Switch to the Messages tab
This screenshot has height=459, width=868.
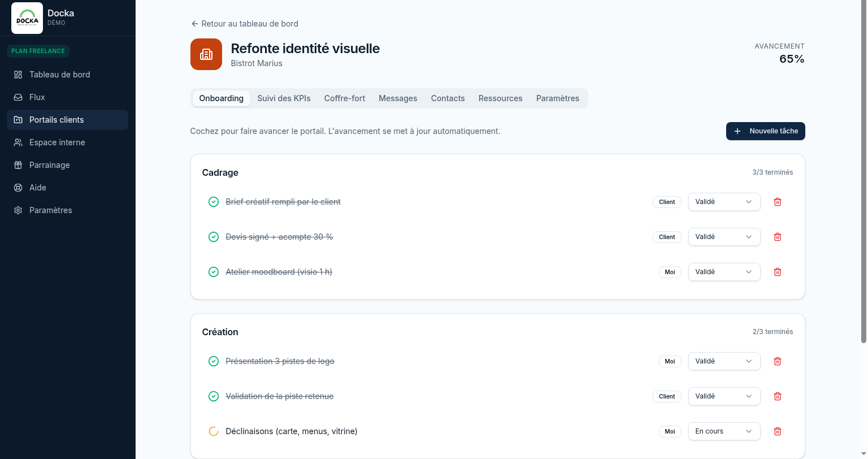(x=398, y=98)
